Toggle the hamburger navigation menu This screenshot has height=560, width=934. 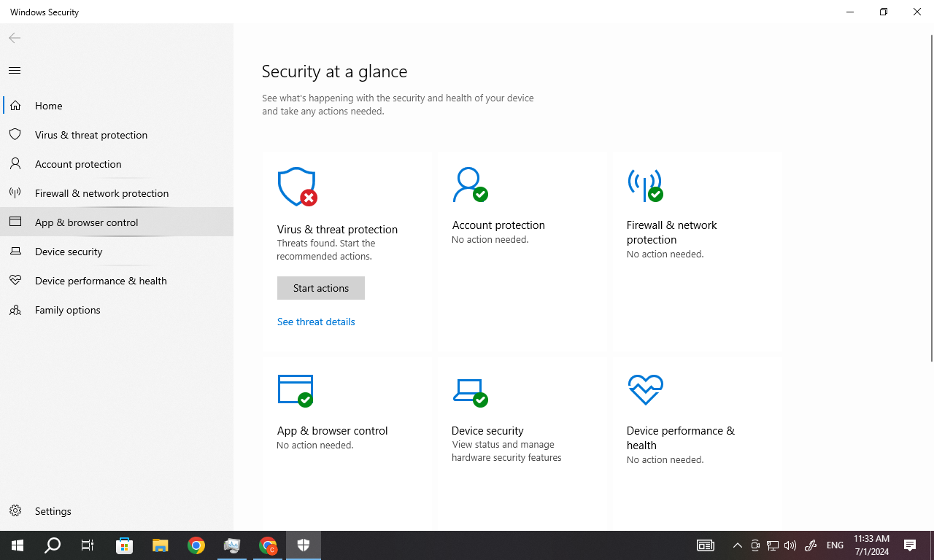[x=15, y=70]
